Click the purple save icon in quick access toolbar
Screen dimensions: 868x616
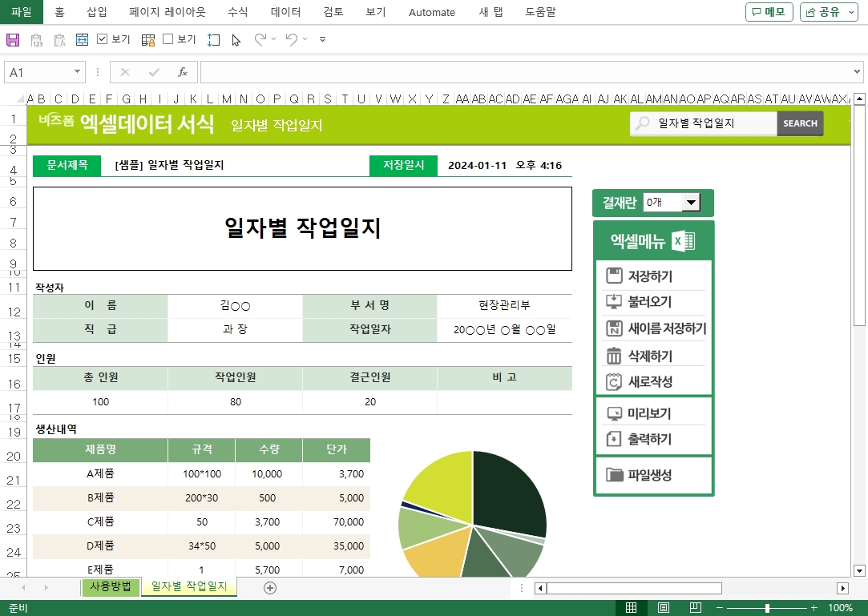tap(12, 39)
